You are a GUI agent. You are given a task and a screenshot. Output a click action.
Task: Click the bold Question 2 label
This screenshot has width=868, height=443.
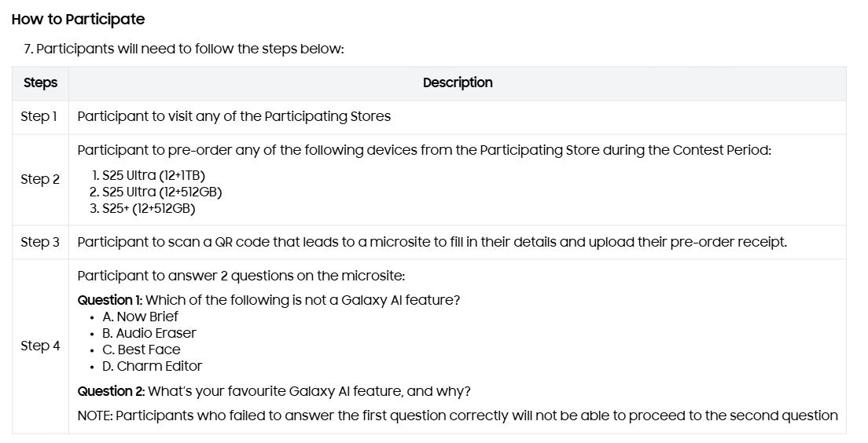(112, 392)
